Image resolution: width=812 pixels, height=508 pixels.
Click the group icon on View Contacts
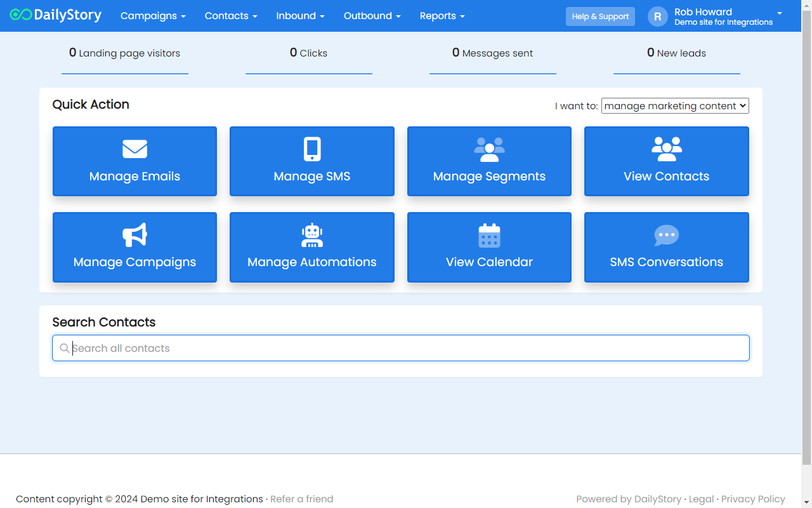(x=666, y=149)
